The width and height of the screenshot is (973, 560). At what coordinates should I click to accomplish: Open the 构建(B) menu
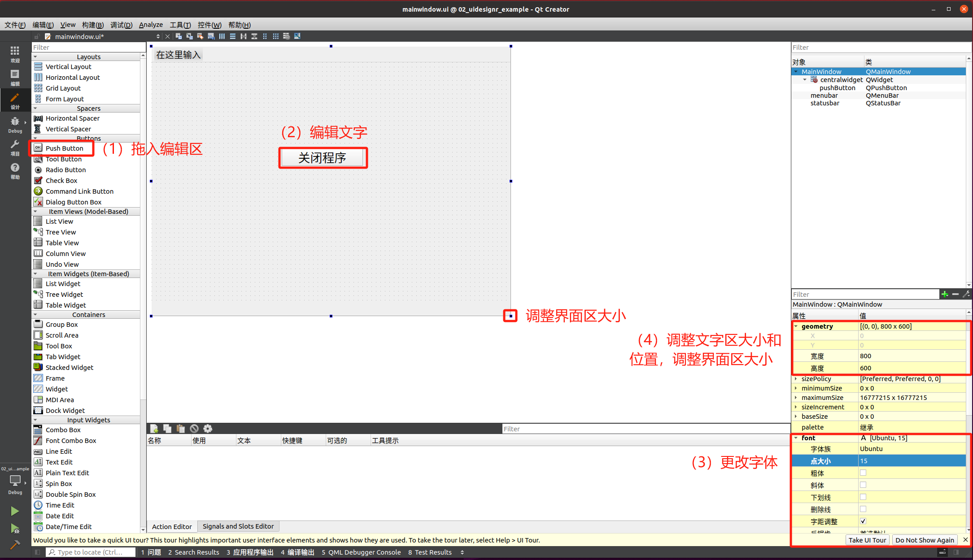click(x=92, y=25)
